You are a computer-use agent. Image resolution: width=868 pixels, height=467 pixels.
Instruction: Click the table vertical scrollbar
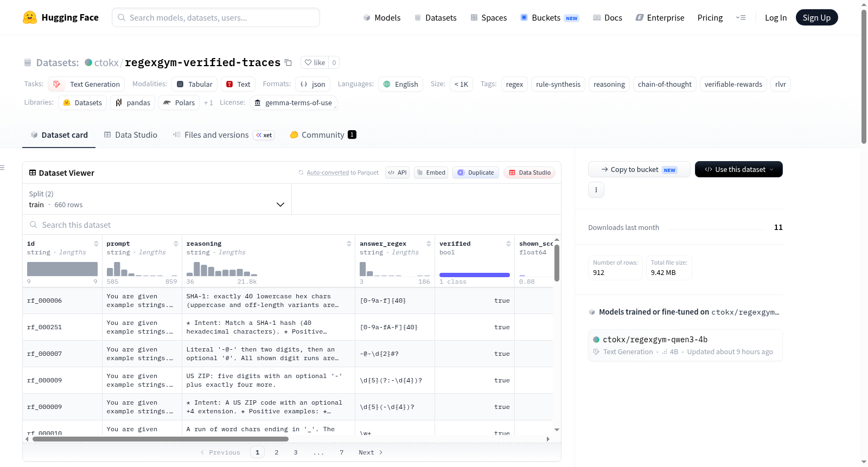(x=557, y=263)
